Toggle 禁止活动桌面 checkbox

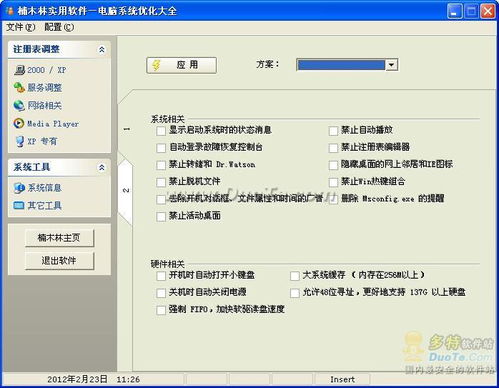coord(161,216)
